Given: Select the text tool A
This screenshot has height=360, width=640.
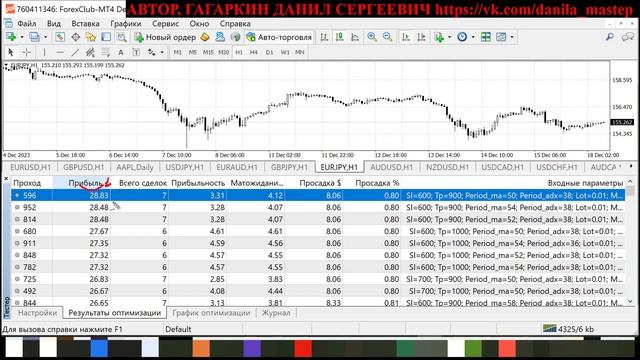Looking at the screenshot, I should pyautogui.click(x=120, y=52).
